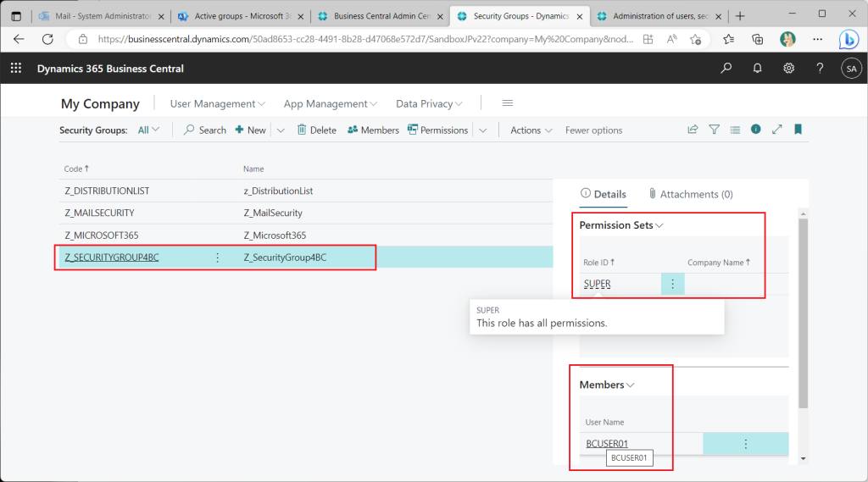Reload the page with refresh icon

[x=47, y=39]
